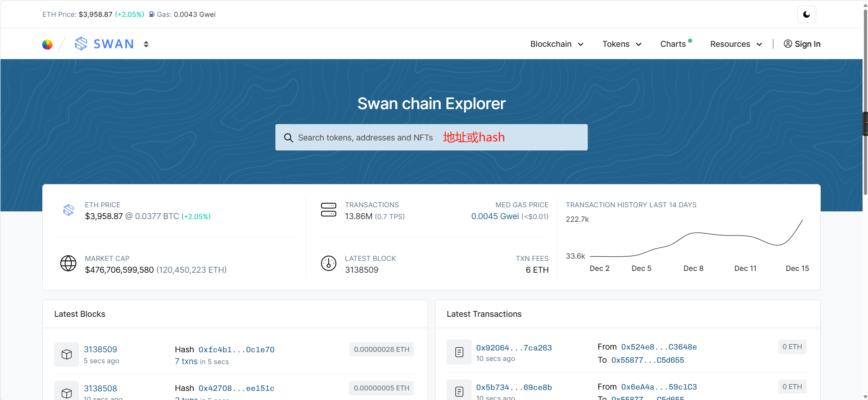The width and height of the screenshot is (868, 400).
Task: Click the transaction history chart
Action: (x=696, y=239)
